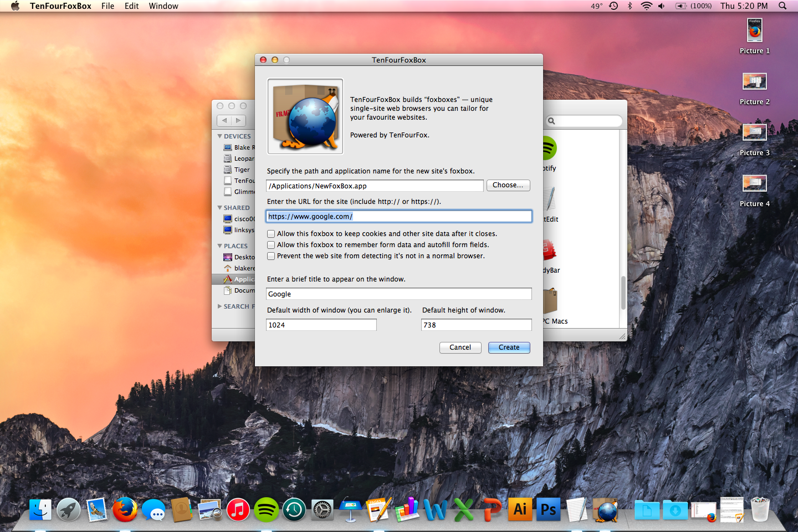Enable keeping cookies after foxbox closes
This screenshot has height=532, width=798.
pyautogui.click(x=271, y=234)
